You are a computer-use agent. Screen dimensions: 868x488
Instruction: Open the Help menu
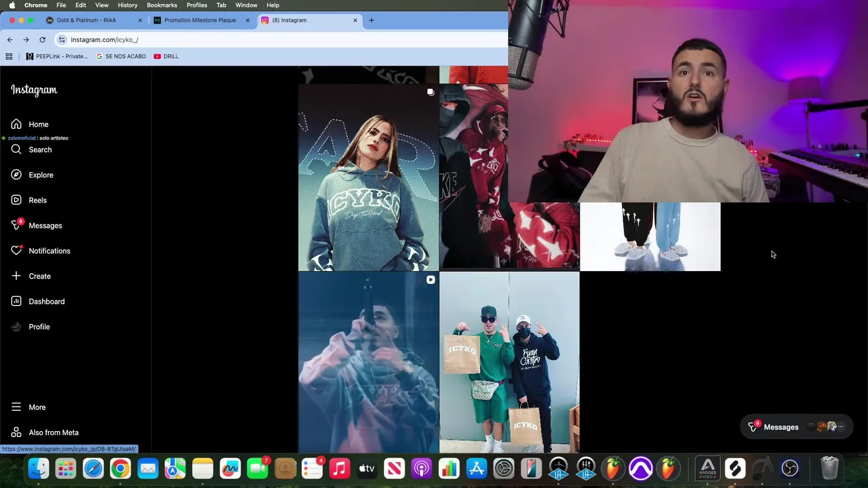pos(273,5)
